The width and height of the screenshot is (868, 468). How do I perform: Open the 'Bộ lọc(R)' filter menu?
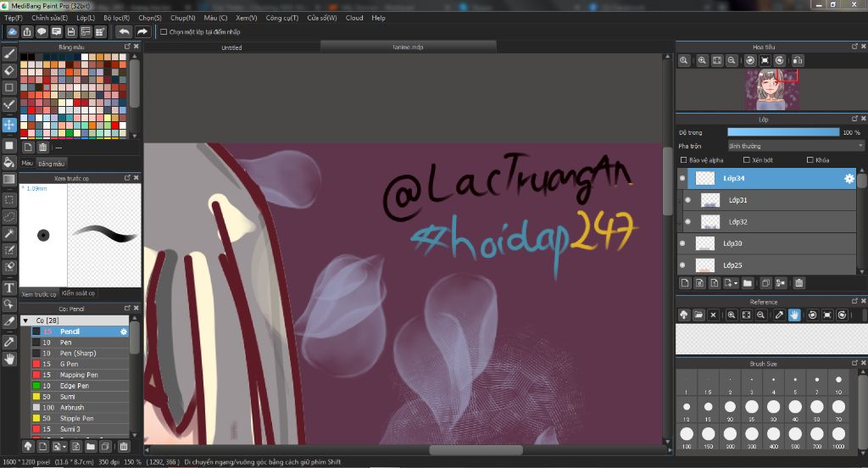(116, 18)
